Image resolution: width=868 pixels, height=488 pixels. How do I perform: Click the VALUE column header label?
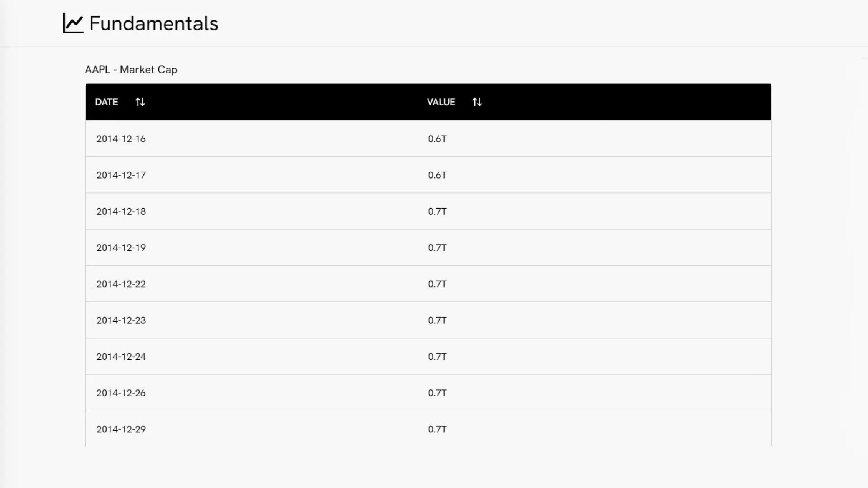441,102
